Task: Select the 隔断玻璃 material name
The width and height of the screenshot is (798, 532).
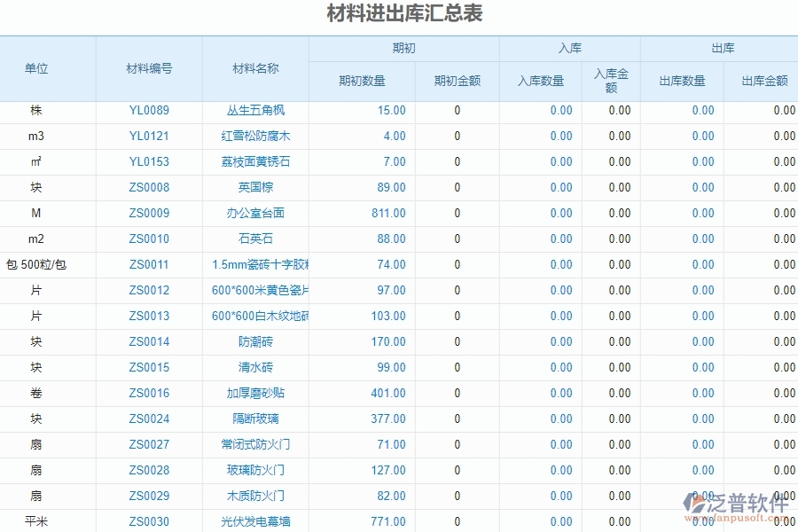Action: (x=254, y=419)
